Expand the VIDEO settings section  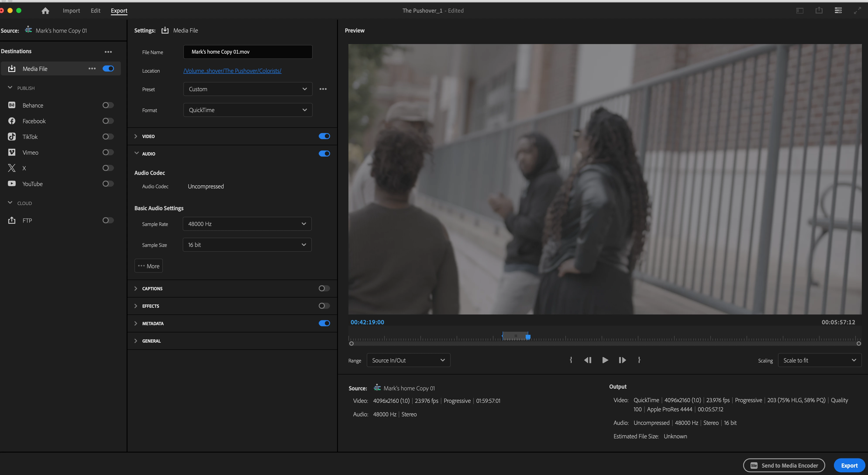click(136, 136)
